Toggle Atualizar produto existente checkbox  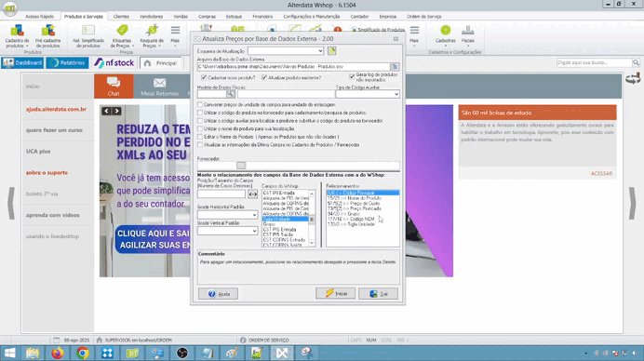264,77
